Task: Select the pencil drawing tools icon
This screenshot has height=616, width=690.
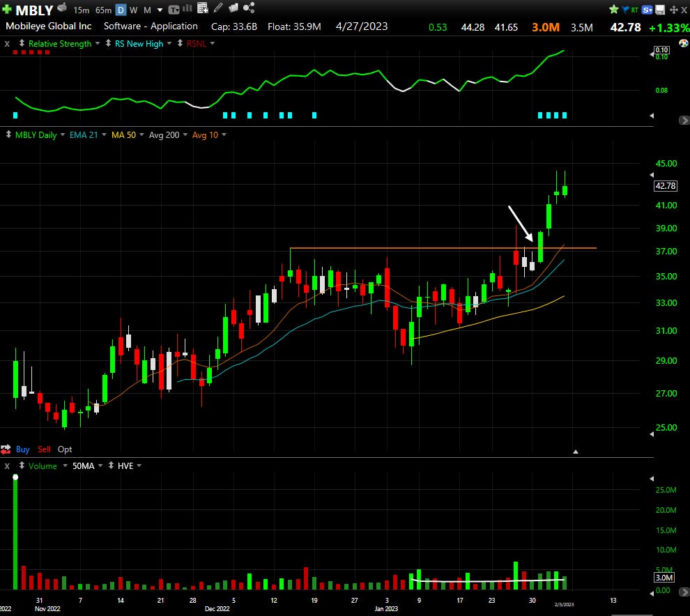Action: click(218, 8)
